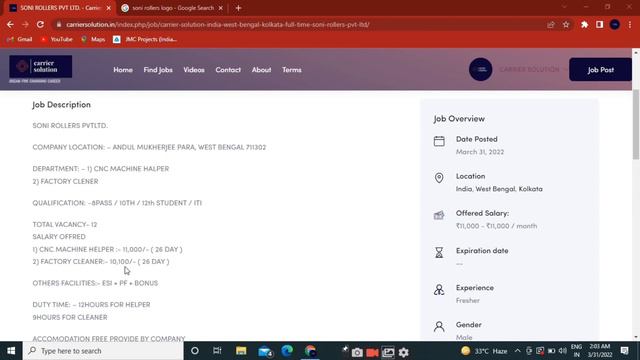Open Maps bookmark
640x360 pixels.
point(93,39)
